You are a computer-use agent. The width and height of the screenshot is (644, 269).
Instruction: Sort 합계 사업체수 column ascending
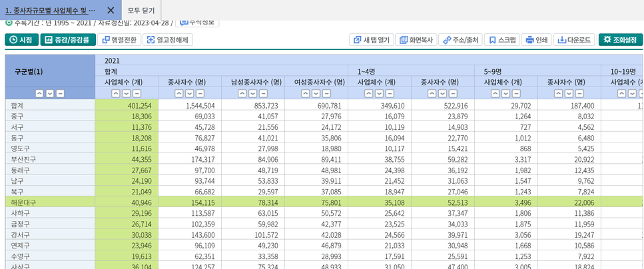[x=117, y=94]
